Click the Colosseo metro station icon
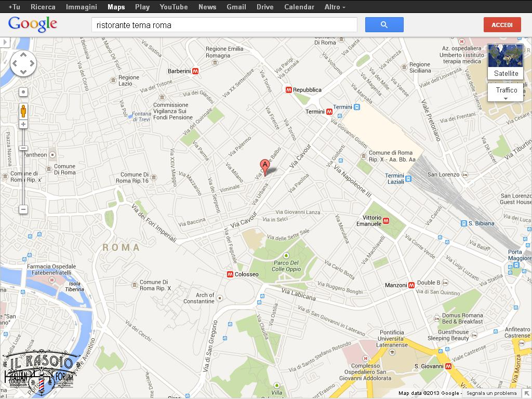The image size is (532, 399). [230, 274]
